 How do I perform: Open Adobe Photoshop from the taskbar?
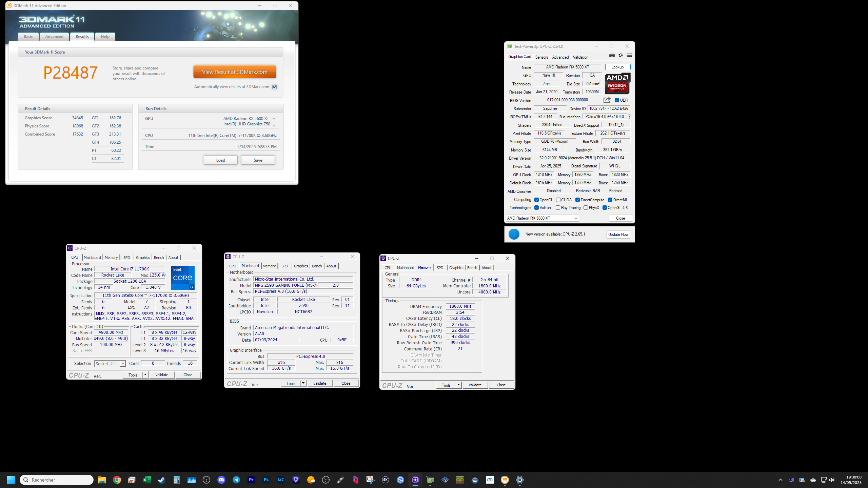(266, 480)
